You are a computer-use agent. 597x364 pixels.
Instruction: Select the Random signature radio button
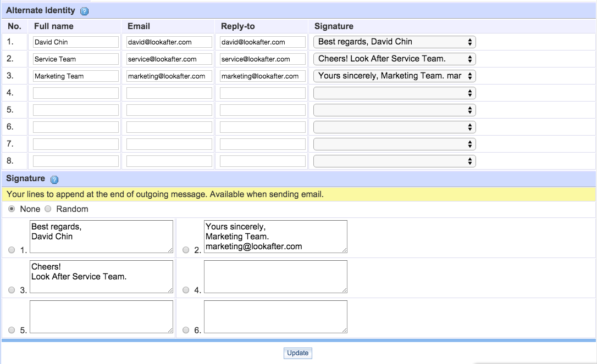click(48, 209)
